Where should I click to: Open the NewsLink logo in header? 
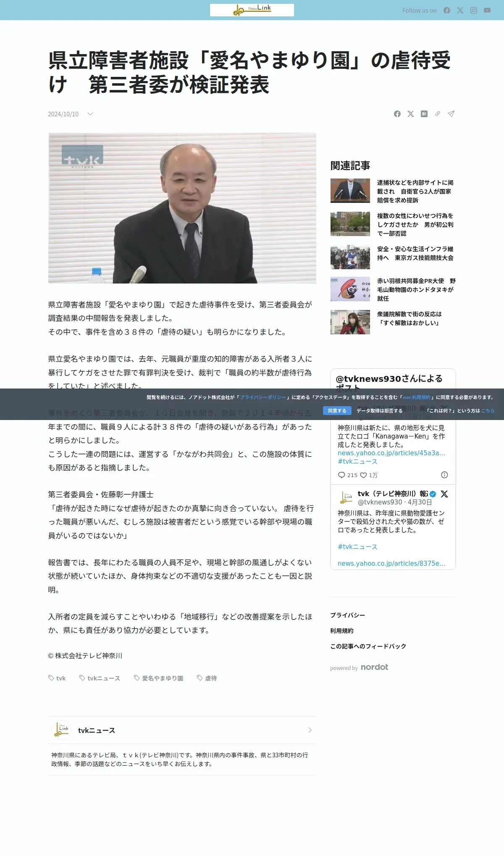[x=252, y=10]
